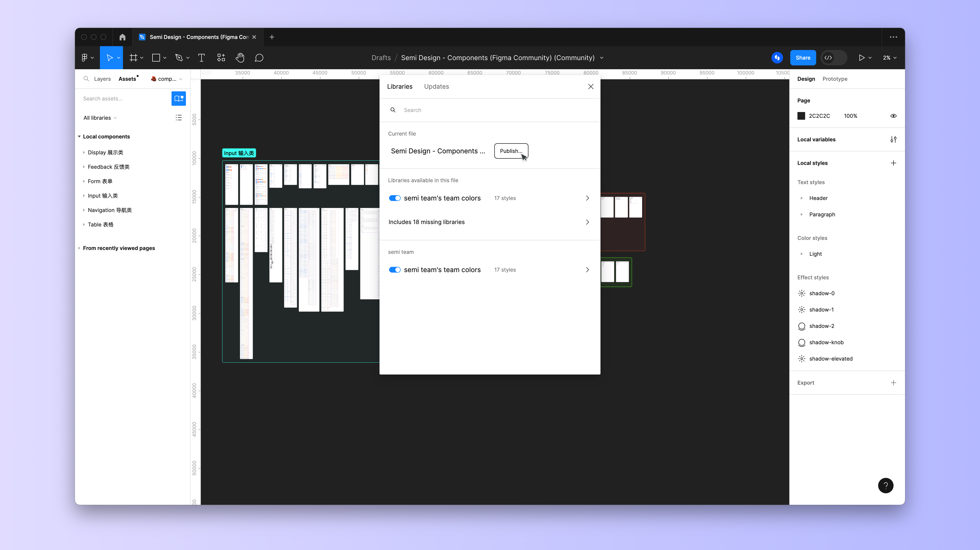Present the prototype with play icon
The height and width of the screenshot is (550, 980).
[862, 57]
